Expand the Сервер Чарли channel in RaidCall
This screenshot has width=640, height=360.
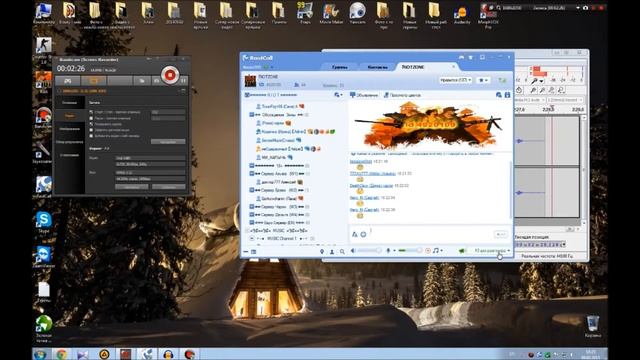252,207
